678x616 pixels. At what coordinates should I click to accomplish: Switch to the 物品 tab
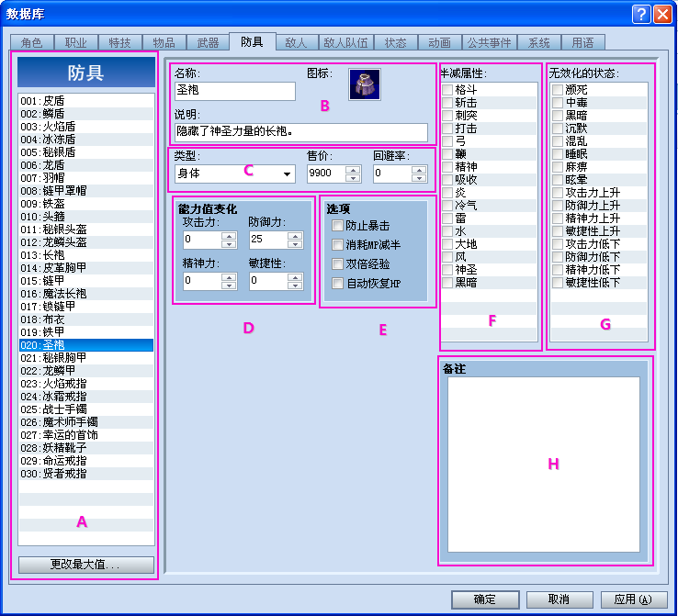pos(164,43)
